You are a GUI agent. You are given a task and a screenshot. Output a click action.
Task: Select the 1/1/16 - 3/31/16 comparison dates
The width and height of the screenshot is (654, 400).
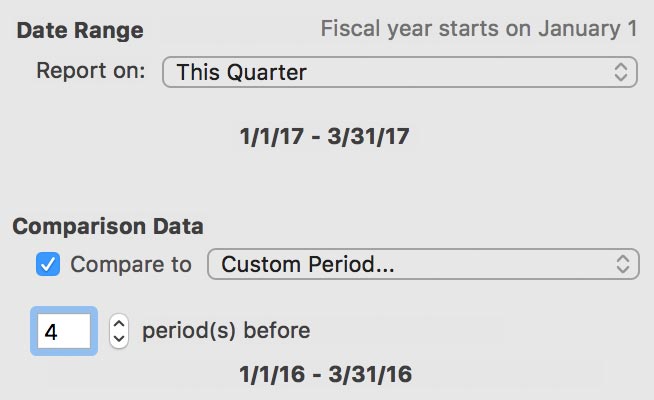(325, 375)
